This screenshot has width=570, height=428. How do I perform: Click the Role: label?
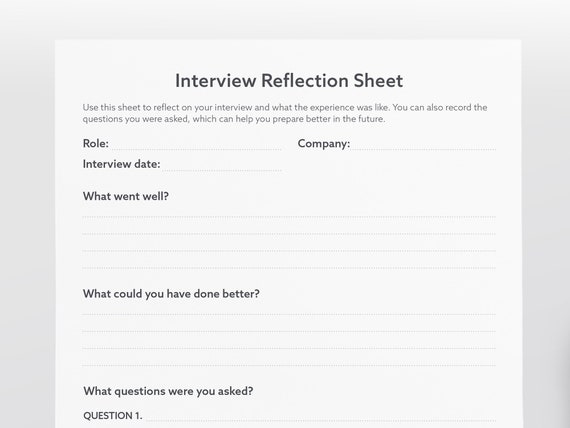(96, 143)
